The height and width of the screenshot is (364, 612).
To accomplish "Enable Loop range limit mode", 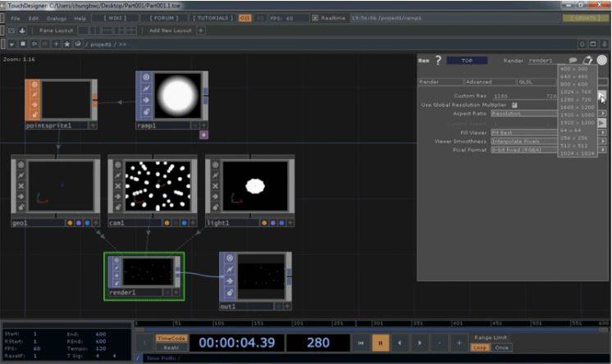I will click(482, 347).
